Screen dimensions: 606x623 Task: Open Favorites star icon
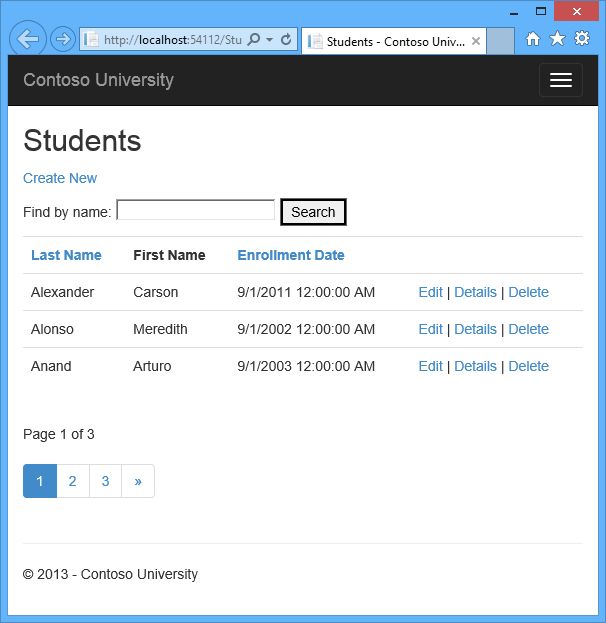click(x=557, y=39)
